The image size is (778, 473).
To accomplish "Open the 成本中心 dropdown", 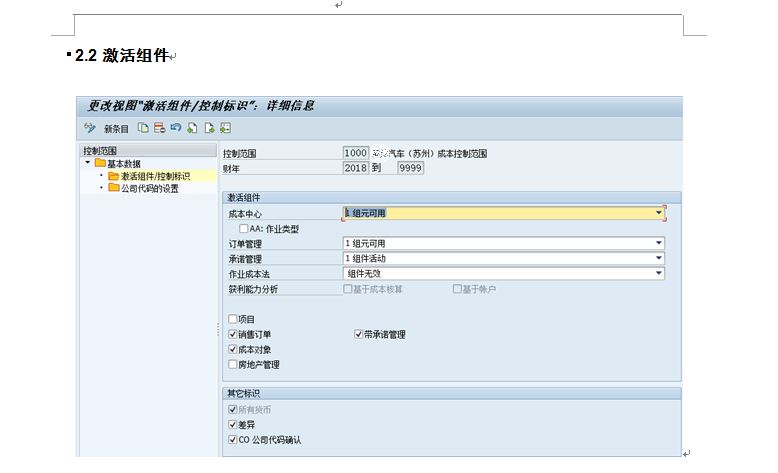I will pyautogui.click(x=659, y=213).
